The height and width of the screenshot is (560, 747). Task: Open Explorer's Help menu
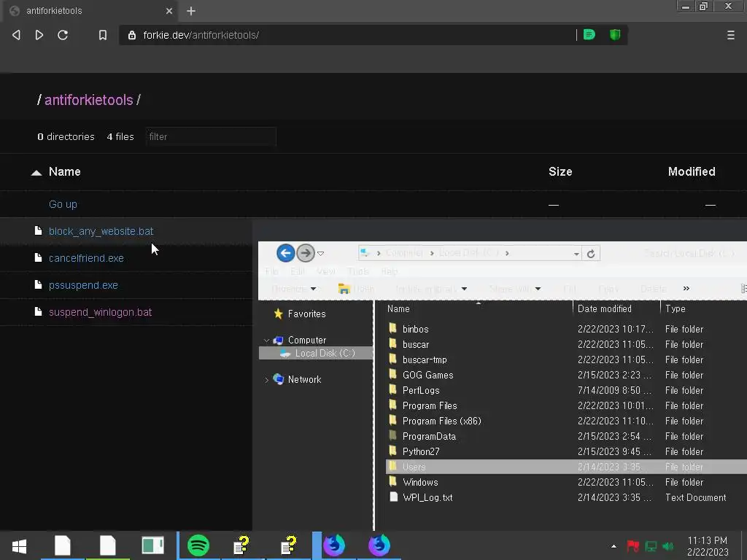point(390,271)
